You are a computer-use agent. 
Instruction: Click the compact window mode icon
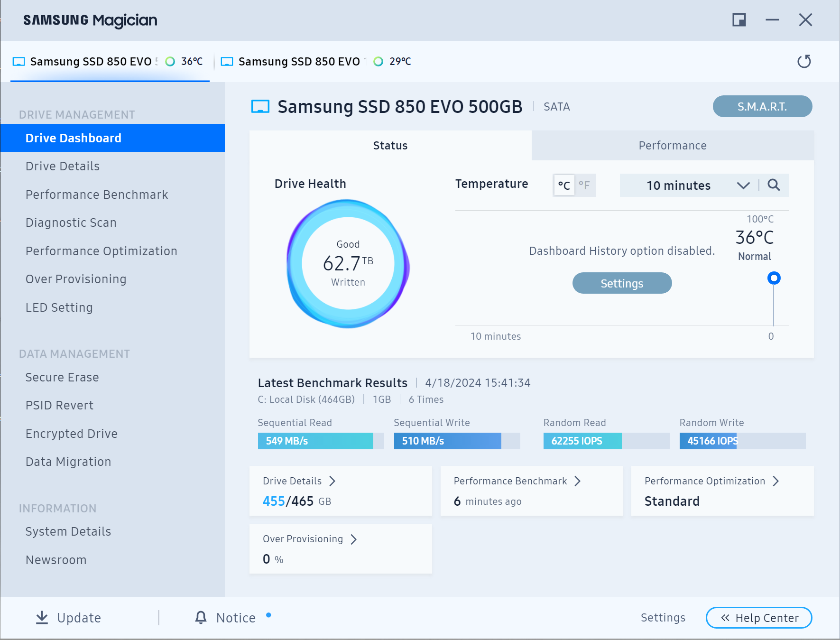pos(739,20)
